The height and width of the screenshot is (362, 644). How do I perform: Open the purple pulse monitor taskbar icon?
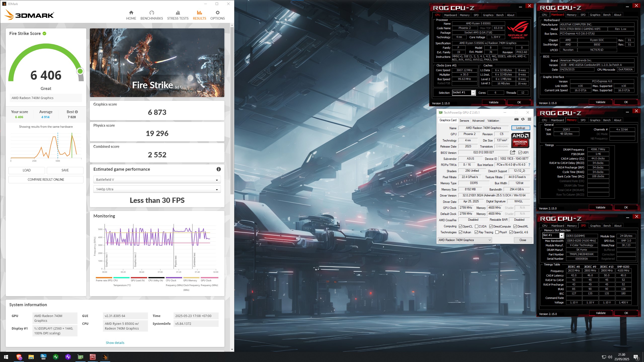coord(68,357)
